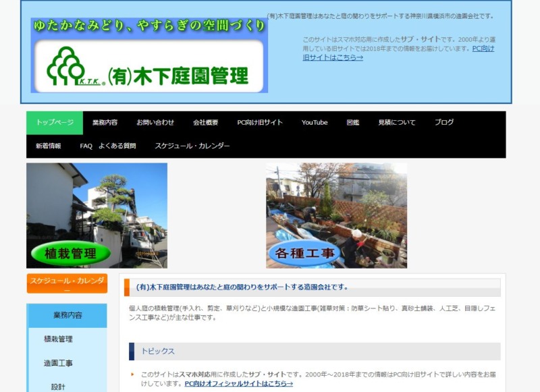Visit PC向け旧サイト from navigation bar
The image size is (540, 392).
(260, 123)
